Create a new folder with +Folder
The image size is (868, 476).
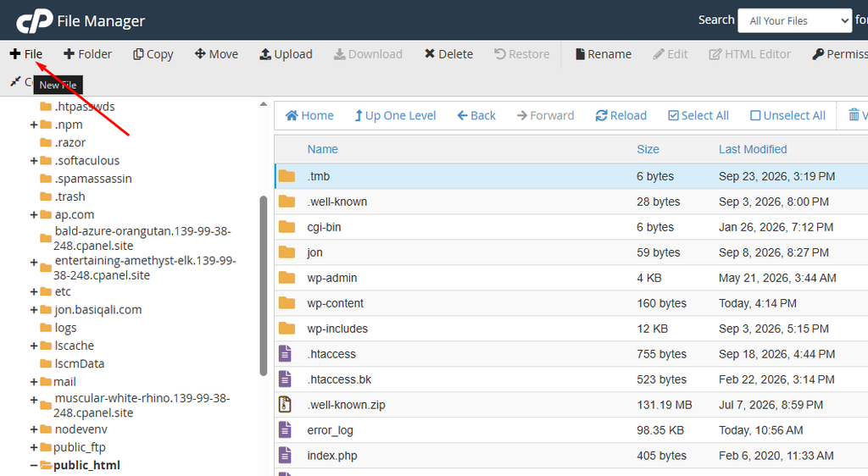[87, 54]
